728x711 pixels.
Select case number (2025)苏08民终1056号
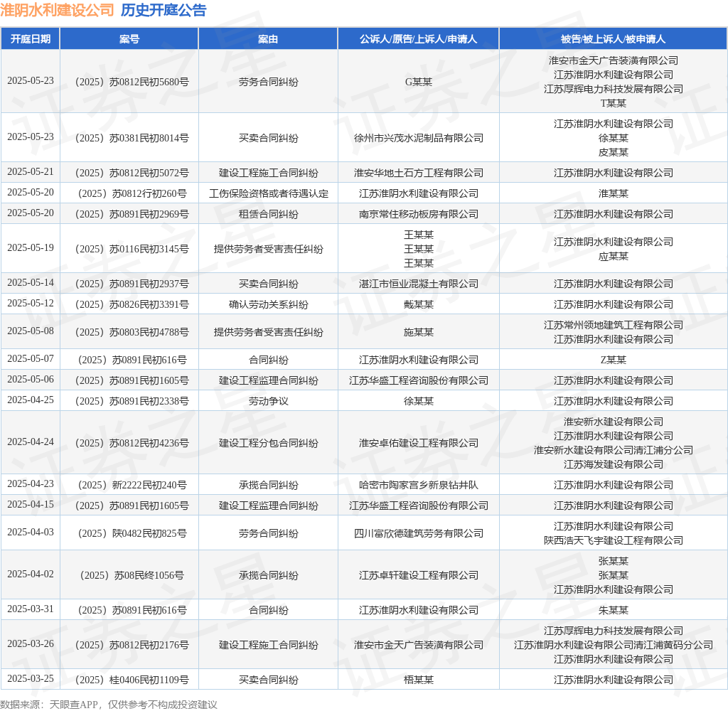coord(132,575)
